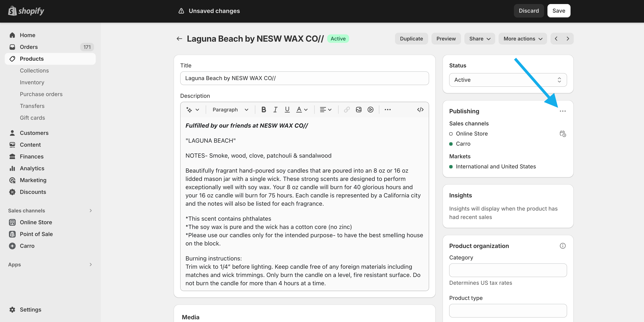Screen dimensions: 644x322
Task: Go back using the left arrow
Action: 179,39
